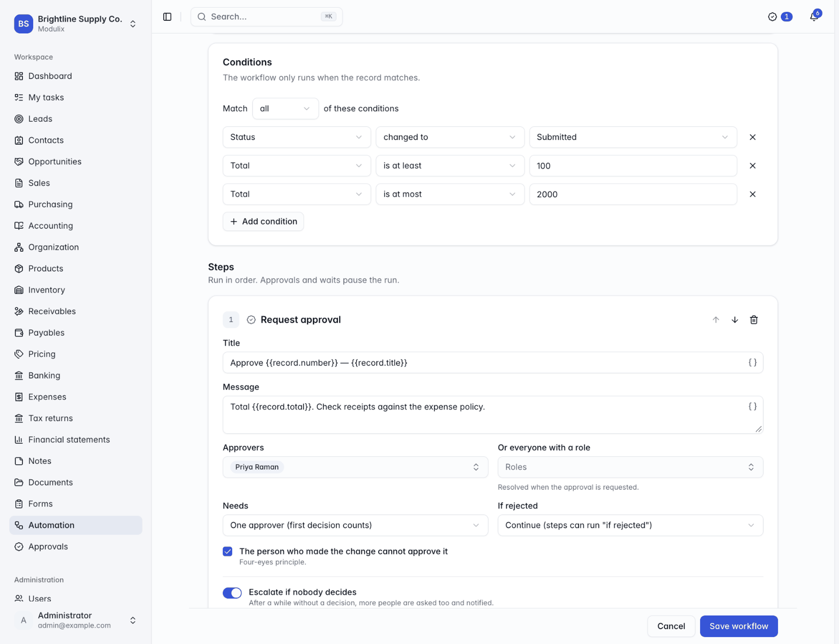Remove the Total is at least condition
839x644 pixels.
click(x=752, y=166)
